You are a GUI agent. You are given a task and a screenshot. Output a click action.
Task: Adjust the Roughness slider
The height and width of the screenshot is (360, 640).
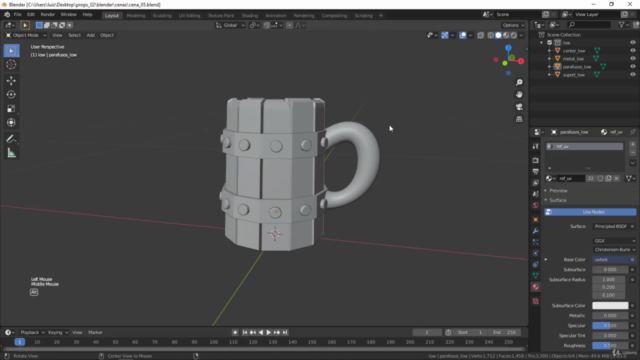coord(610,346)
